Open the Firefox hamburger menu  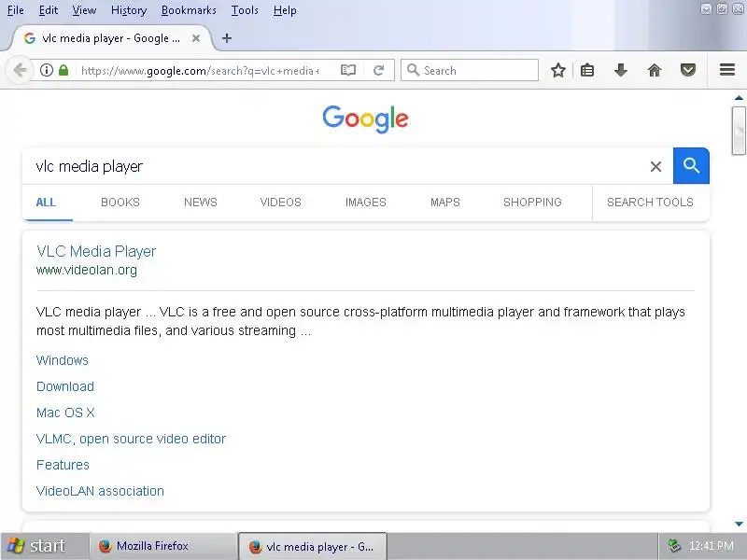[727, 70]
